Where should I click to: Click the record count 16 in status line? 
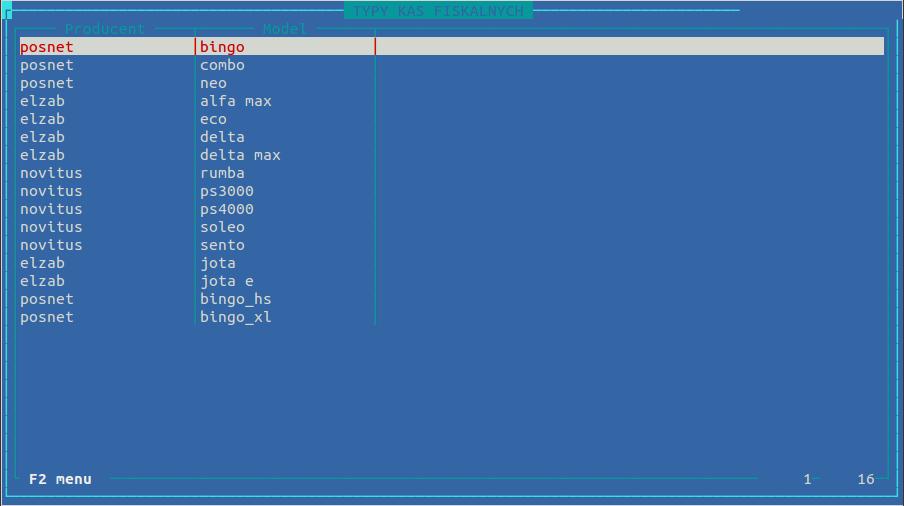point(866,479)
